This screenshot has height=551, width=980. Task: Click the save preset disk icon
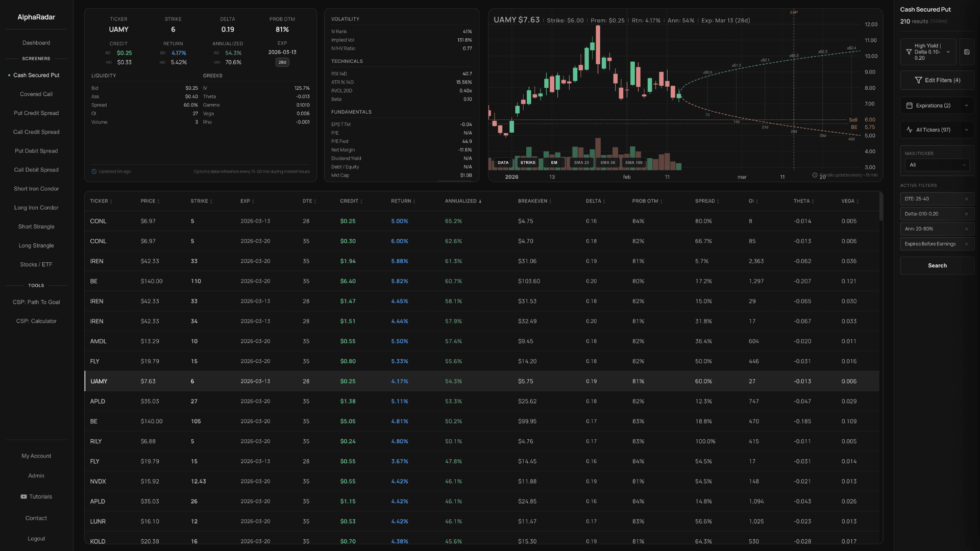point(967,52)
